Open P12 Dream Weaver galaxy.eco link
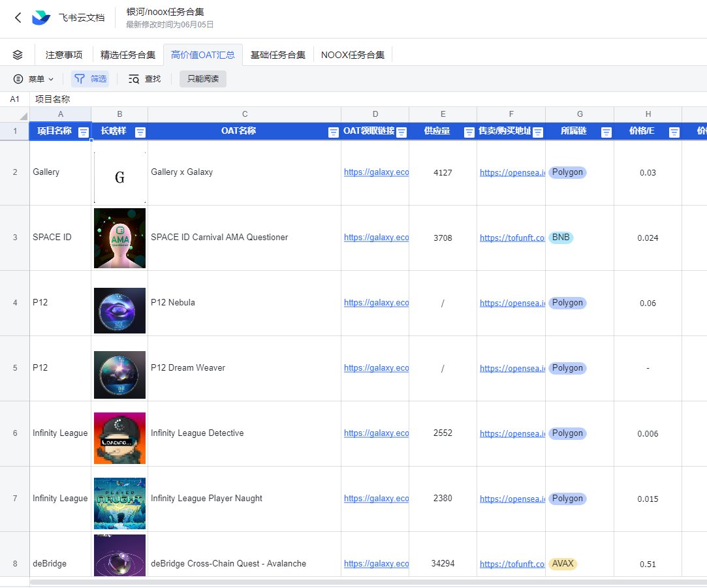 (x=376, y=368)
